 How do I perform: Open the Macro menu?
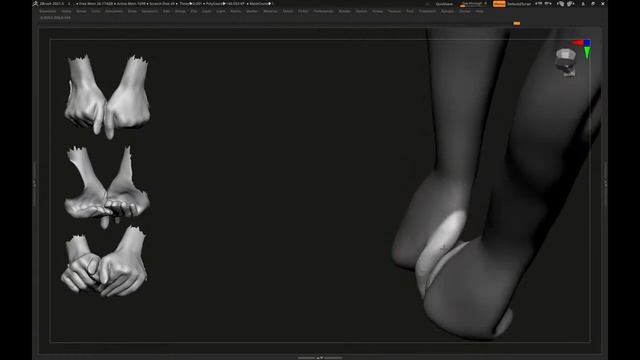coord(236,11)
